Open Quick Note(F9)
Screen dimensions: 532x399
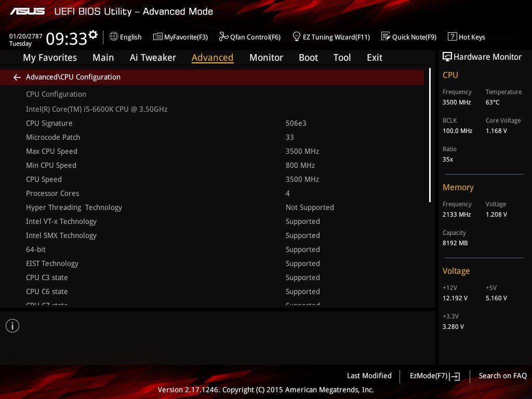tap(409, 37)
